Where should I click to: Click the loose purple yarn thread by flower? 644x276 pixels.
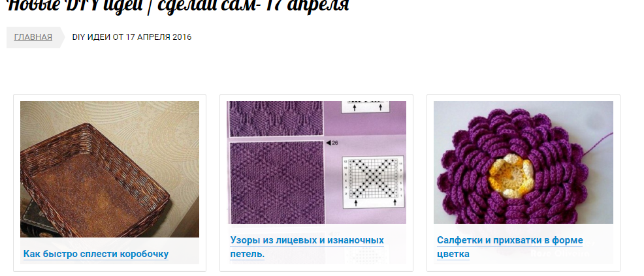tap(599, 147)
